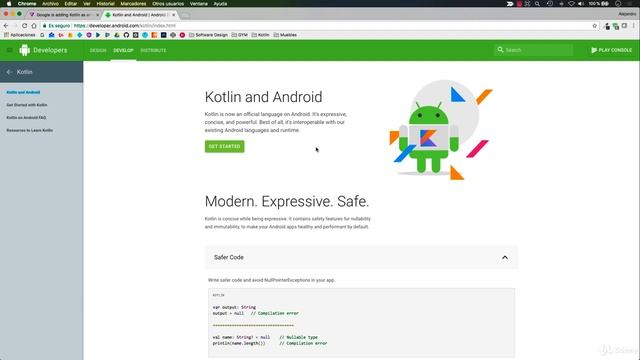Open the Archivo menu
640x360 pixels.
(x=51, y=4)
